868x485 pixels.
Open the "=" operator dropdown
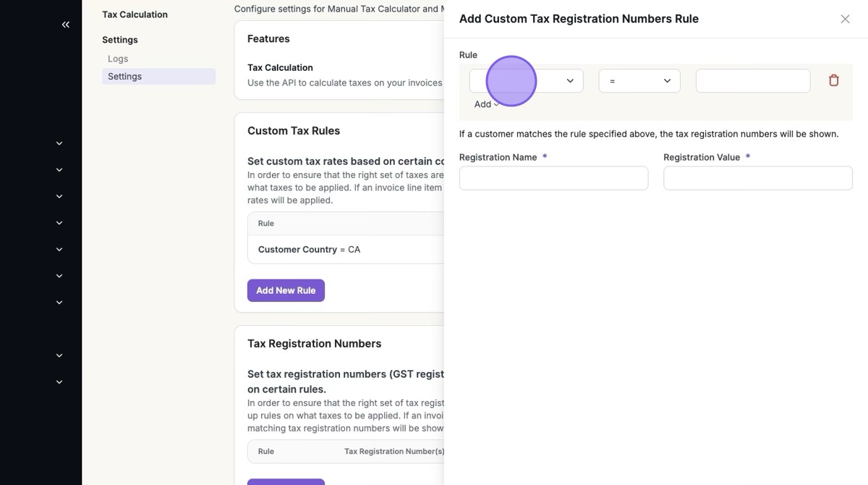pos(639,81)
